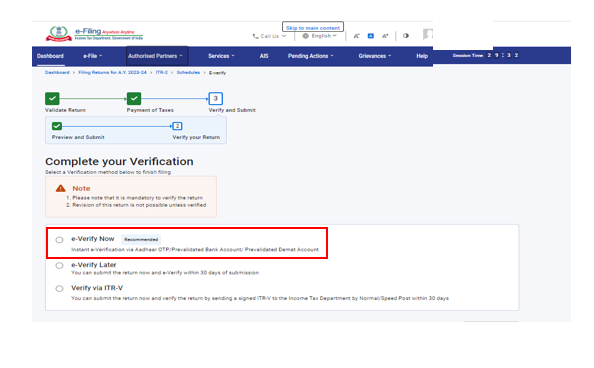The image size is (594, 368).
Task: Select the e-Verify Later radio button
Action: (59, 266)
